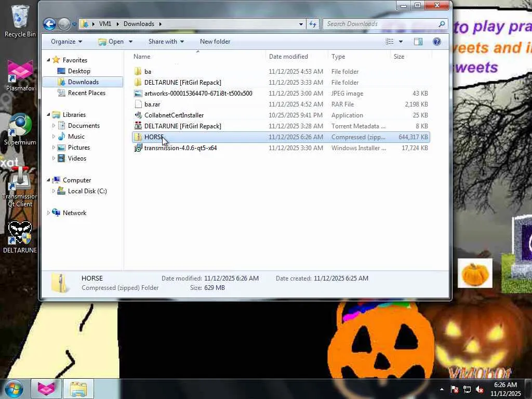
Task: Select the artworks JPEG file icon
Action: 138,94
